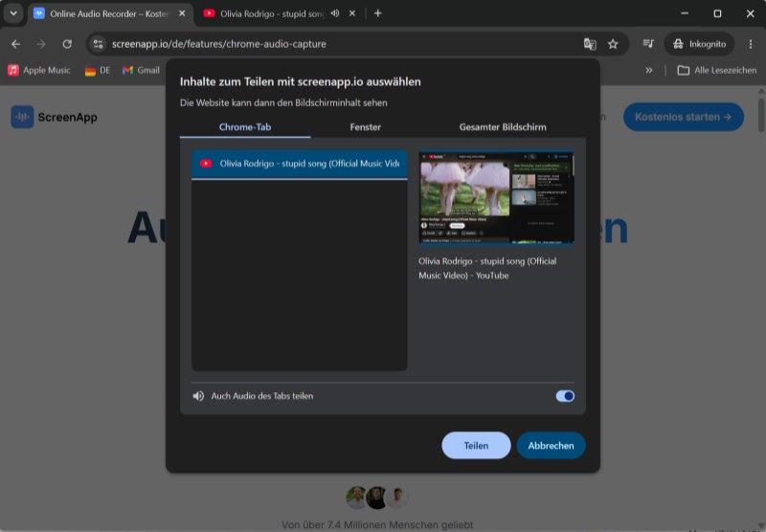Viewport: 766px width, 532px height.
Task: Open the Gmail bookmark
Action: click(141, 70)
